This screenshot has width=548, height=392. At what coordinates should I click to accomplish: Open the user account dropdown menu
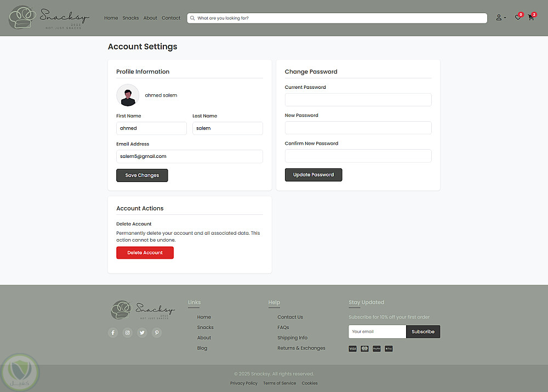click(x=501, y=18)
